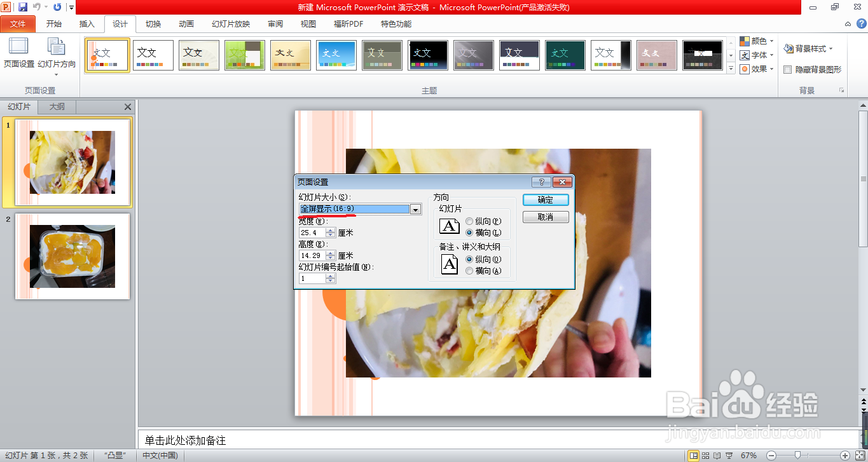Image resolution: width=868 pixels, height=462 pixels.
Task: Switch to the 视图 ribbon tab
Action: [308, 24]
